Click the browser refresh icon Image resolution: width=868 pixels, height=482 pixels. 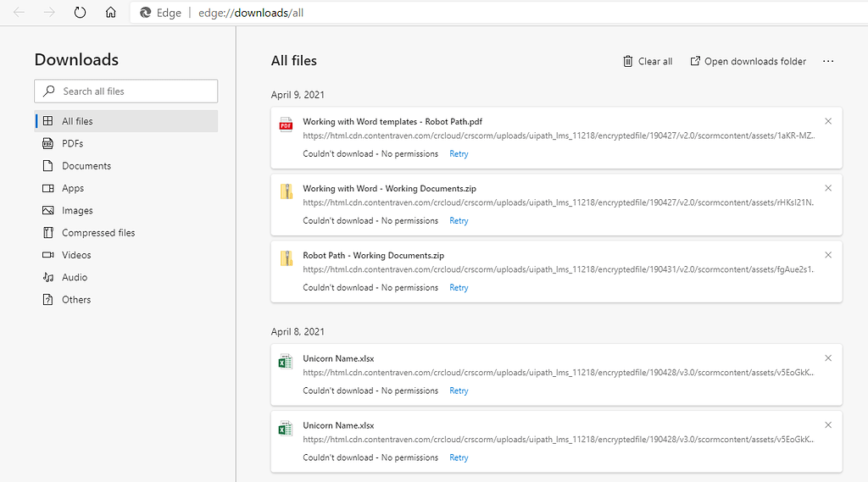coord(80,13)
